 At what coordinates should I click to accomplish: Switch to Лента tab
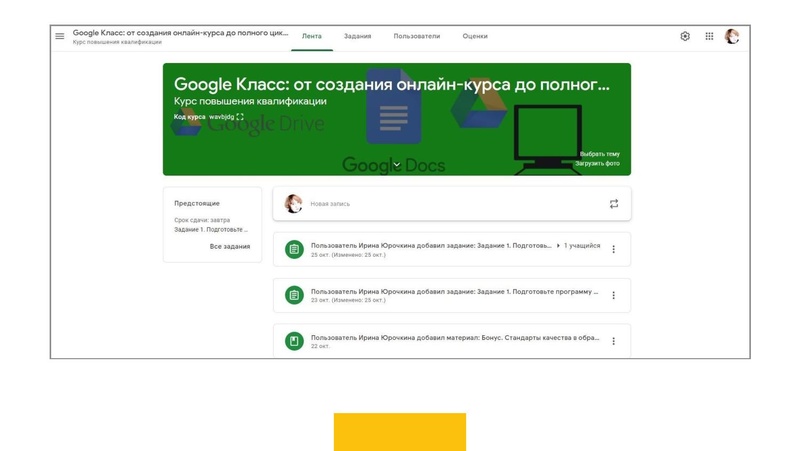[x=312, y=36]
